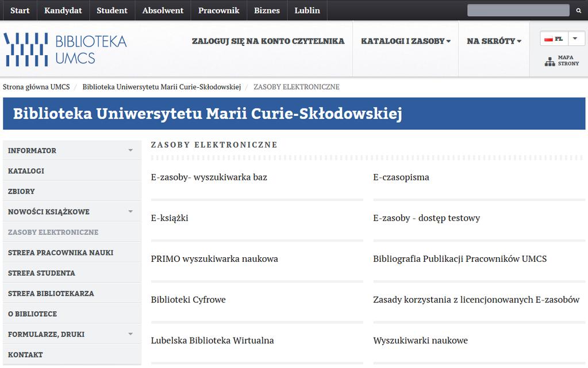
Task: Open the E-książki link
Action: [170, 218]
